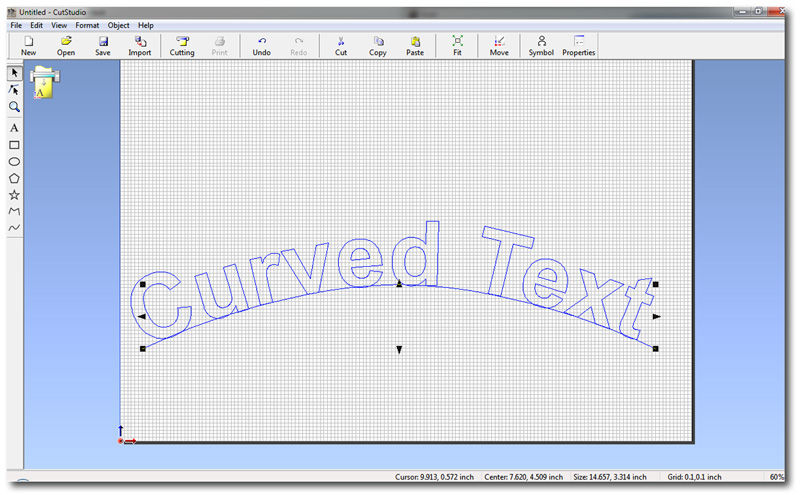Choose the star shape tool

[15, 195]
